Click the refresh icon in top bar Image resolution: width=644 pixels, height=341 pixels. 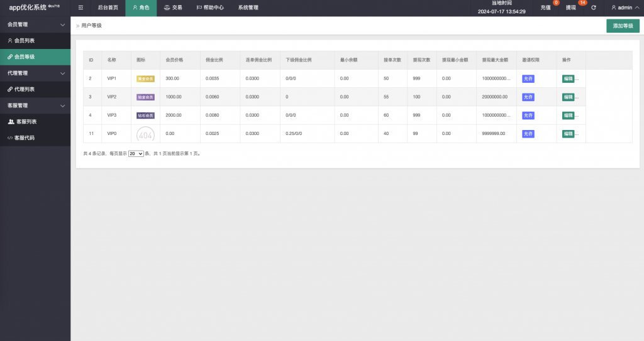[x=593, y=8]
